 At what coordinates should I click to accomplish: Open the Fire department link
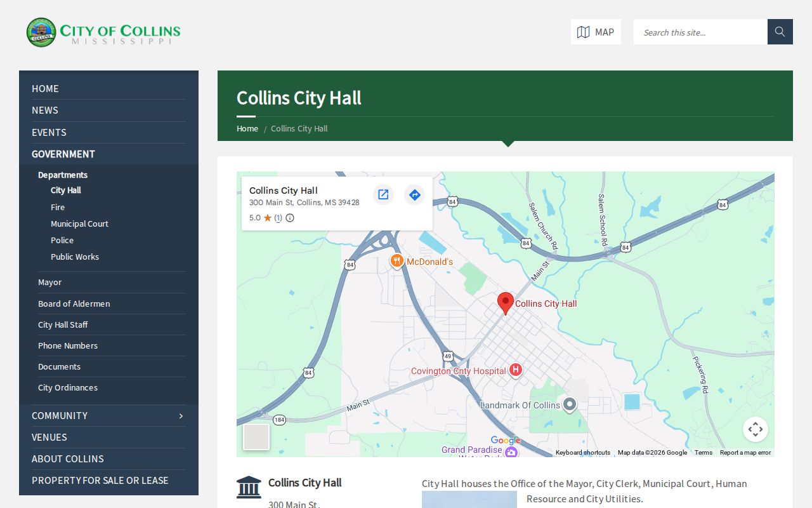coord(58,208)
